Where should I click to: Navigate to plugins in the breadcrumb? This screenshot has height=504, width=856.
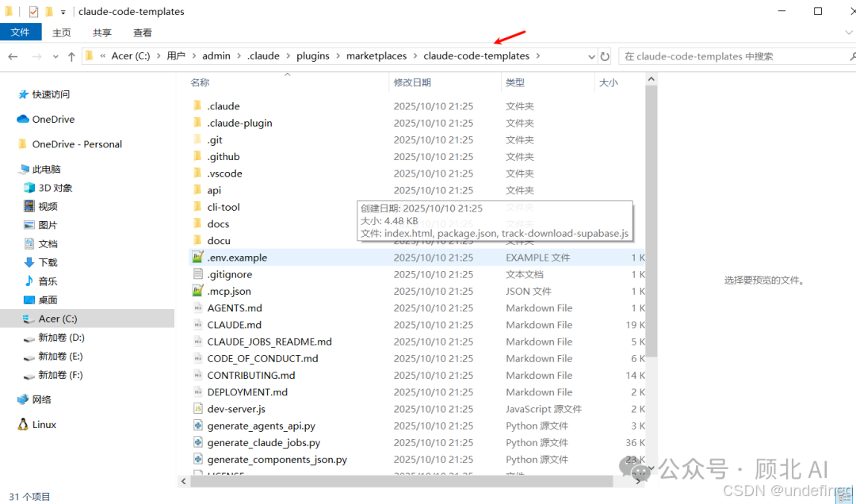(313, 55)
